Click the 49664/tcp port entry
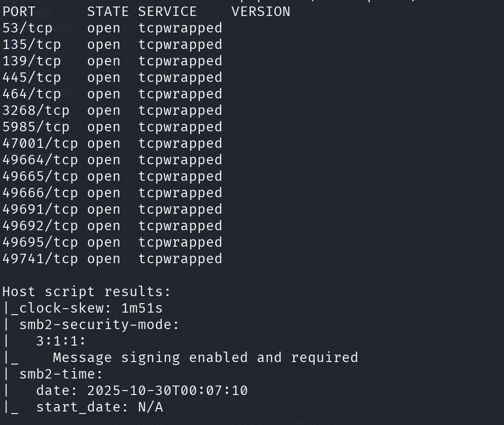The width and height of the screenshot is (504, 425). click(x=40, y=160)
